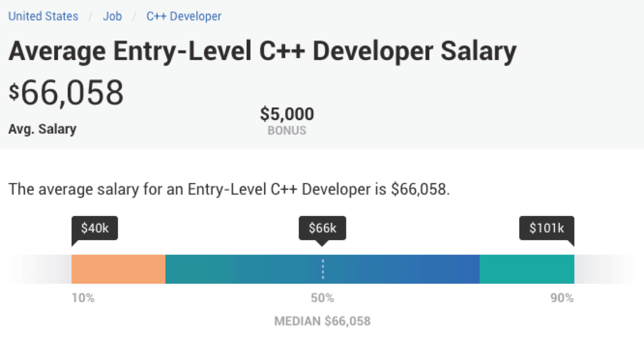644x337 pixels.
Task: Click the dashed median line in bar
Action: point(323,269)
